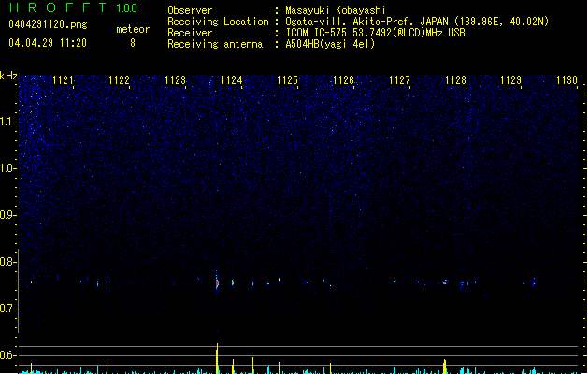The image size is (588, 374).
Task: Click antenna value A504HB(yagi 4el)
Action: pos(330,44)
